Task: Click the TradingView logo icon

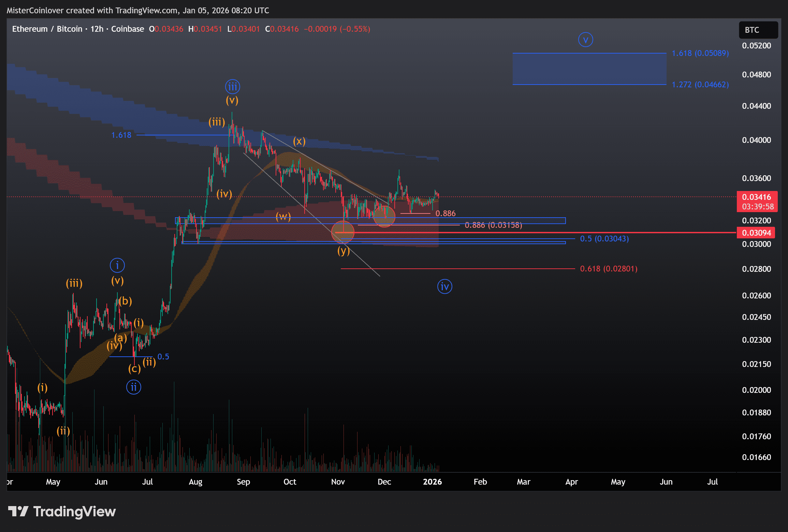Action: pos(18,511)
